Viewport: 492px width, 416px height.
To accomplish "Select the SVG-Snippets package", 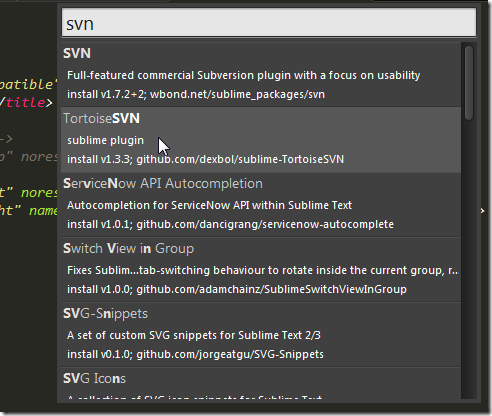I will click(x=261, y=335).
